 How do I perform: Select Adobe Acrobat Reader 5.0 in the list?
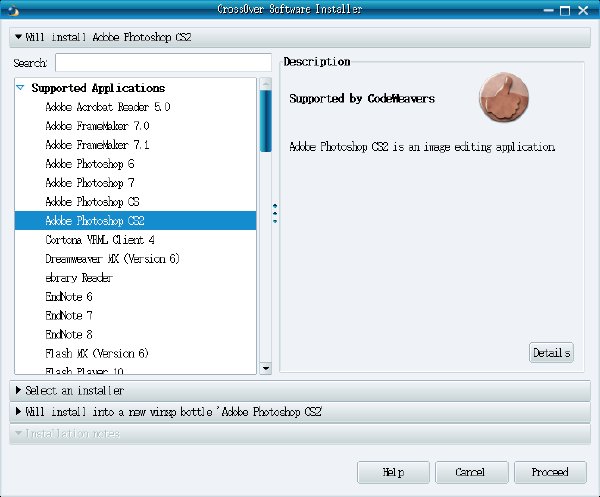135,107
